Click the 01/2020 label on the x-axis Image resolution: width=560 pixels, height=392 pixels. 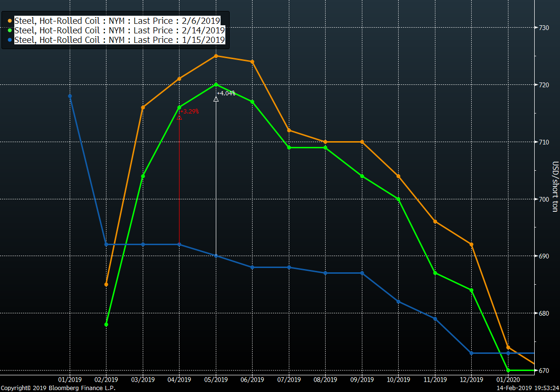point(508,380)
